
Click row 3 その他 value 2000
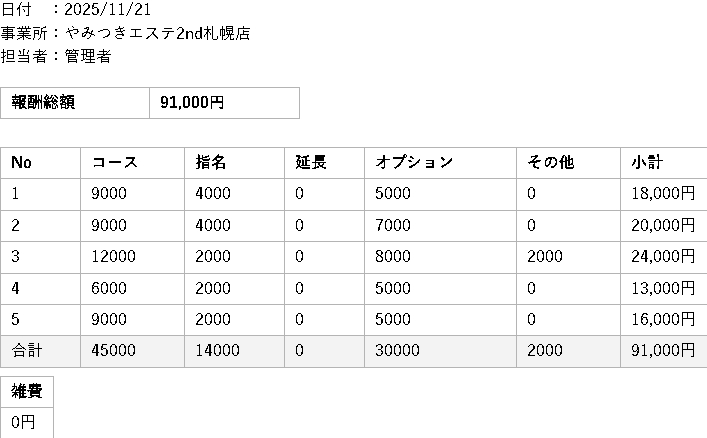pyautogui.click(x=543, y=257)
